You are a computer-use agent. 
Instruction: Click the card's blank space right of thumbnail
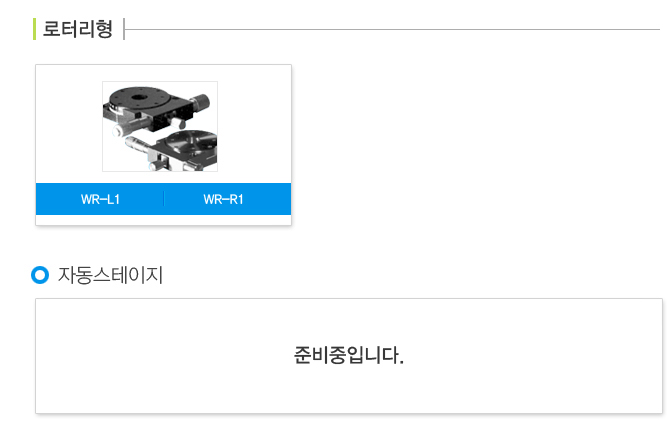tap(254, 124)
